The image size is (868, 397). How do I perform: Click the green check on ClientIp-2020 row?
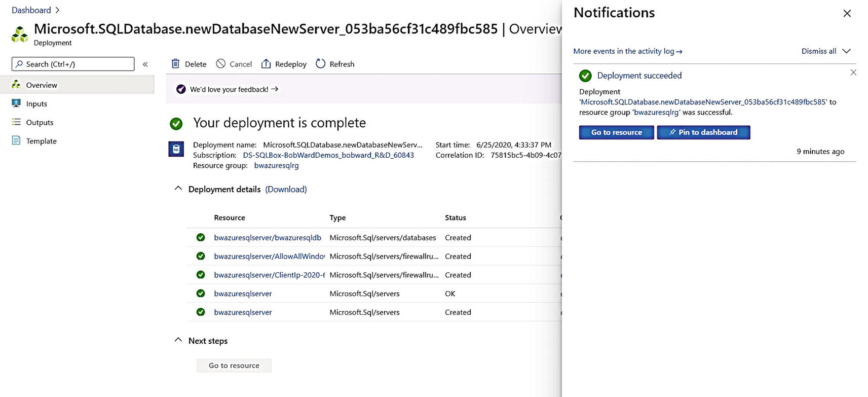click(x=201, y=275)
